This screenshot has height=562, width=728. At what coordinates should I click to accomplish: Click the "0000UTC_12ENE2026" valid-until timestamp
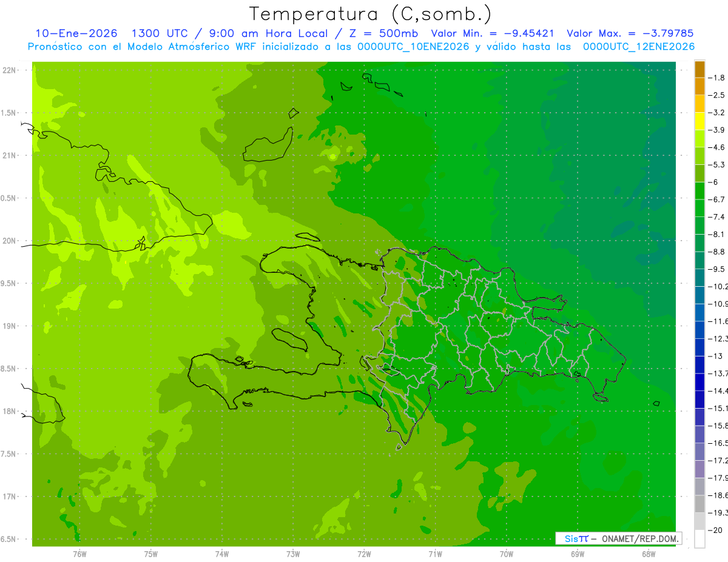coord(638,47)
